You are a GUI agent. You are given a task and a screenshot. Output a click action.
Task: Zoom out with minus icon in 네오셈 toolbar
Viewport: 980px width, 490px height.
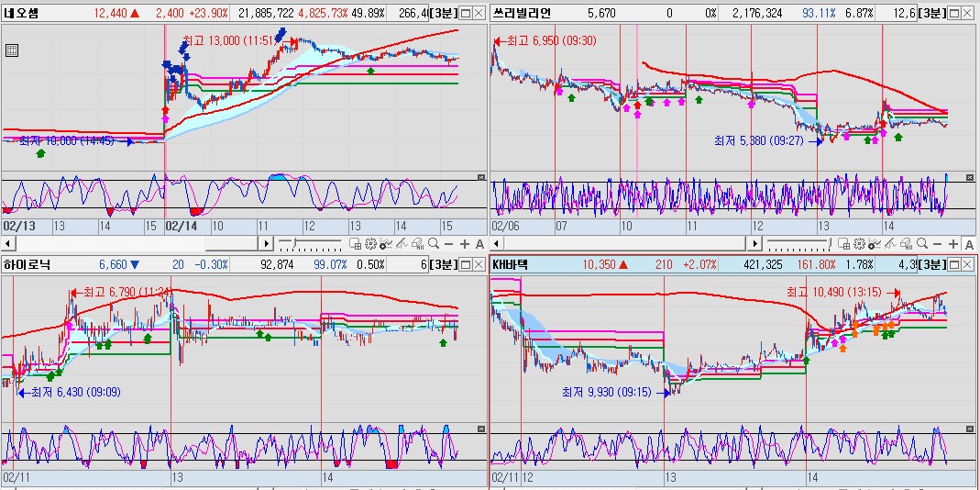click(449, 244)
